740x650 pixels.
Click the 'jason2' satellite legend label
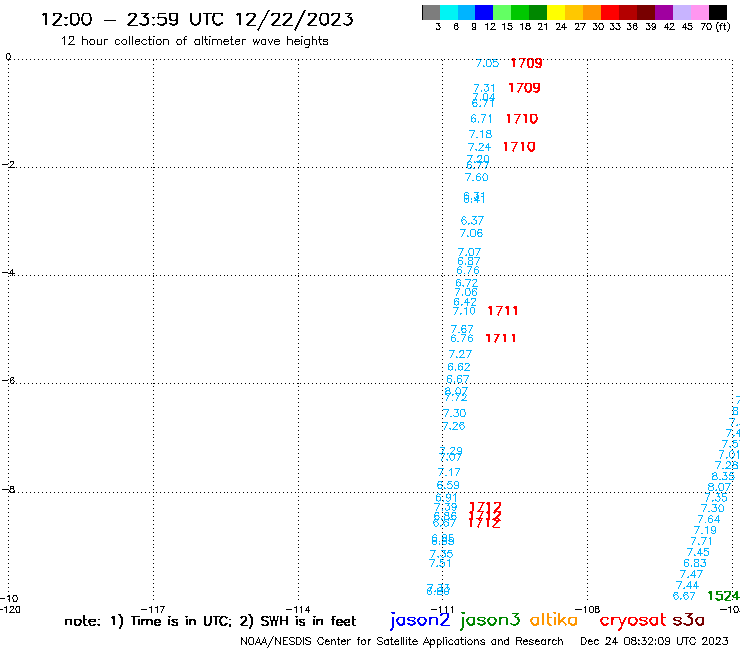(x=420, y=620)
